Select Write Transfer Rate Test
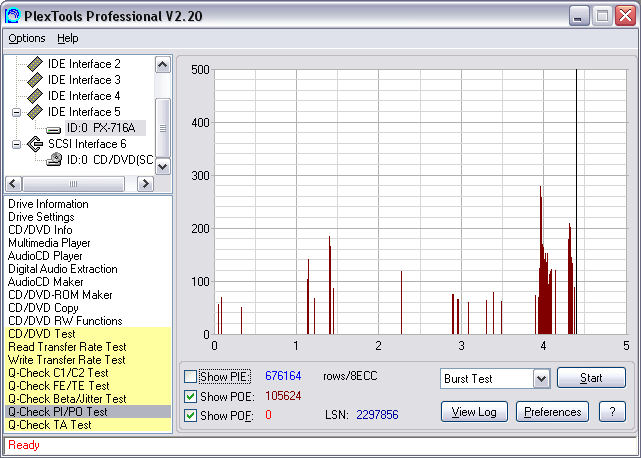The height and width of the screenshot is (458, 641). pos(88,360)
